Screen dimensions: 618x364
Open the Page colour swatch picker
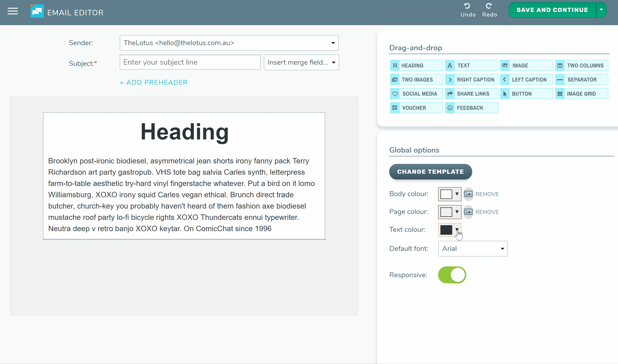pyautogui.click(x=449, y=212)
